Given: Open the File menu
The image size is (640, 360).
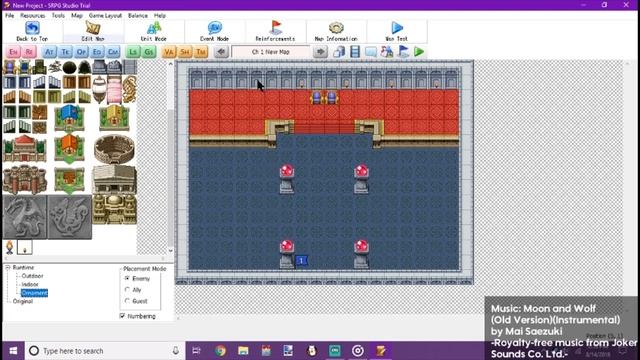Looking at the screenshot, I should pos(10,16).
